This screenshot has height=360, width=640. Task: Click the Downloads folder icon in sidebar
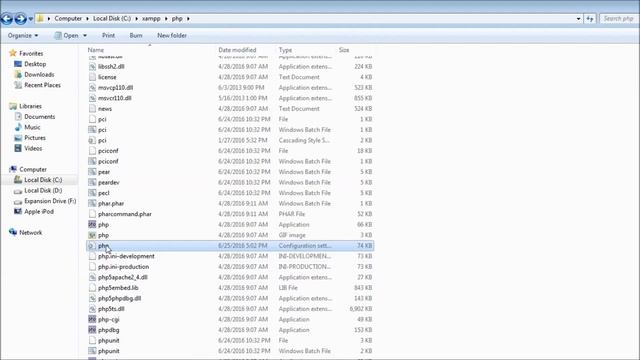[18, 74]
